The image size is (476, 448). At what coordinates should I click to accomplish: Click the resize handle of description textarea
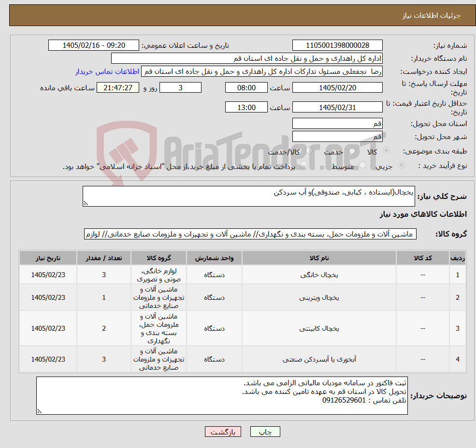coord(86,203)
